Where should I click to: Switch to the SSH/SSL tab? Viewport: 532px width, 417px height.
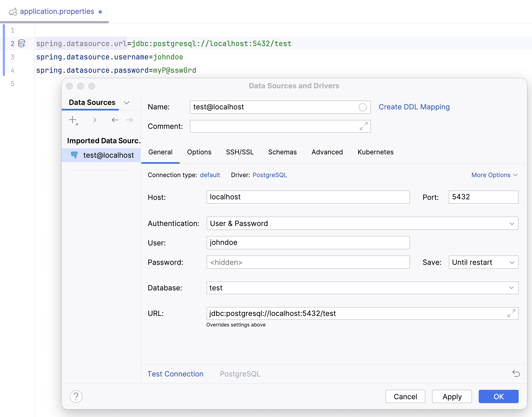pyautogui.click(x=239, y=152)
